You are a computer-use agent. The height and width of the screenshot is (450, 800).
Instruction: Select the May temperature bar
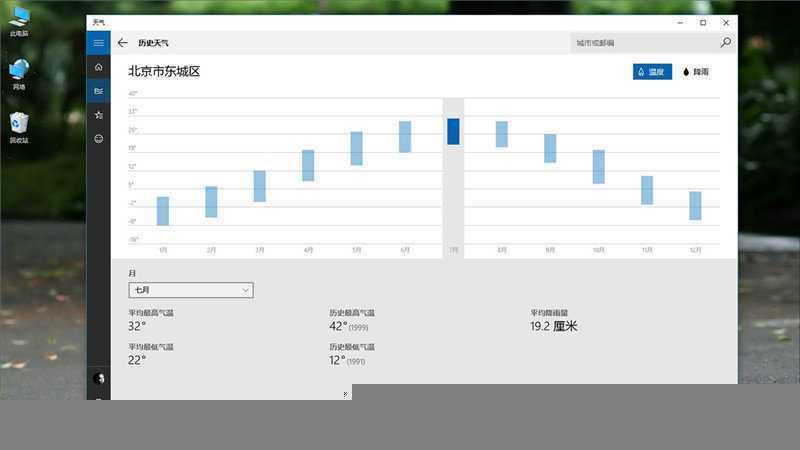(x=357, y=148)
